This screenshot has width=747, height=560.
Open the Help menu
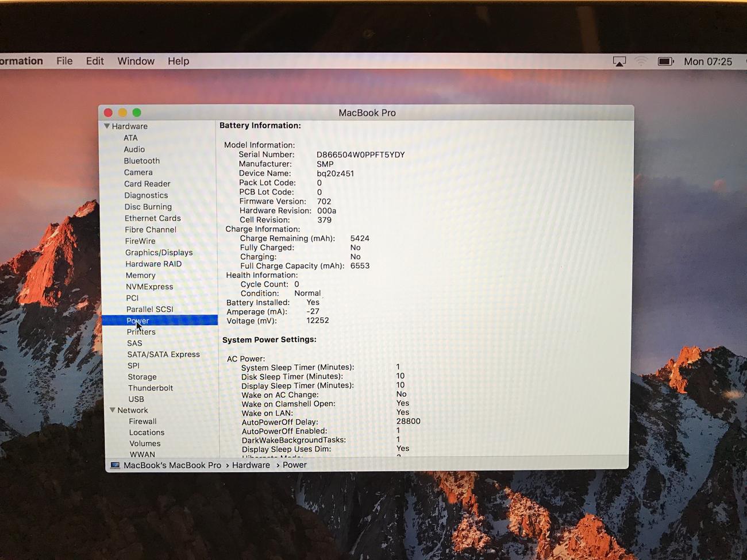coord(178,61)
